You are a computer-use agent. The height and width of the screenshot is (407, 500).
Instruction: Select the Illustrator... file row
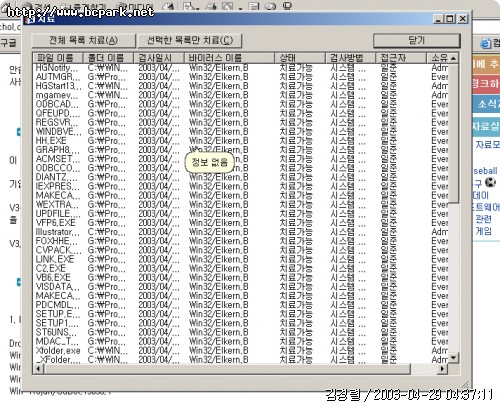tap(241, 232)
